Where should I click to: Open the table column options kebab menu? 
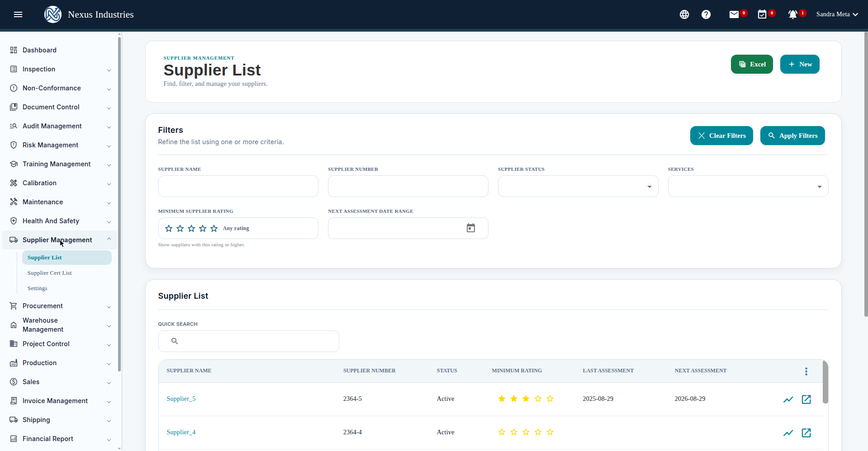[806, 371]
